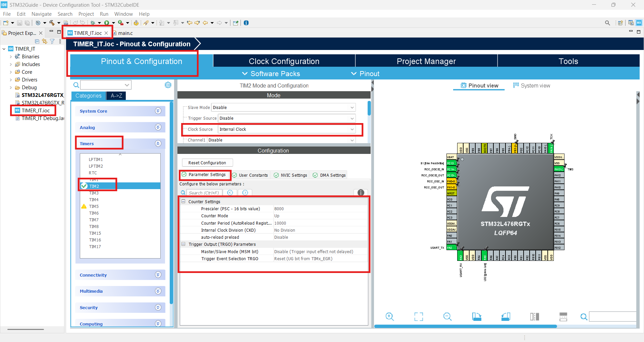Open the DMA Settings tab
This screenshot has height=342, width=644.
pyautogui.click(x=329, y=175)
